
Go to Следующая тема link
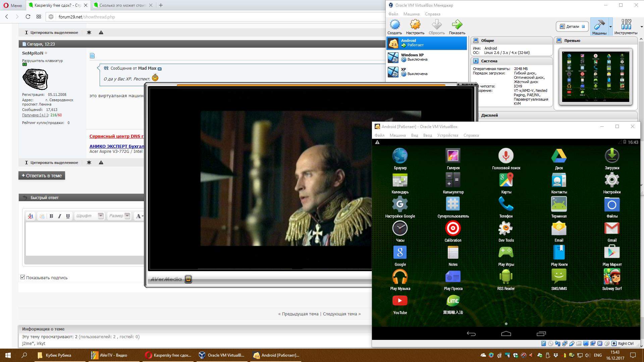[342, 314]
